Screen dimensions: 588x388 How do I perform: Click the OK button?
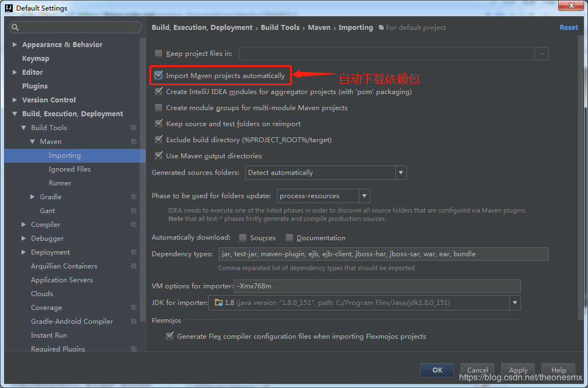click(x=437, y=370)
